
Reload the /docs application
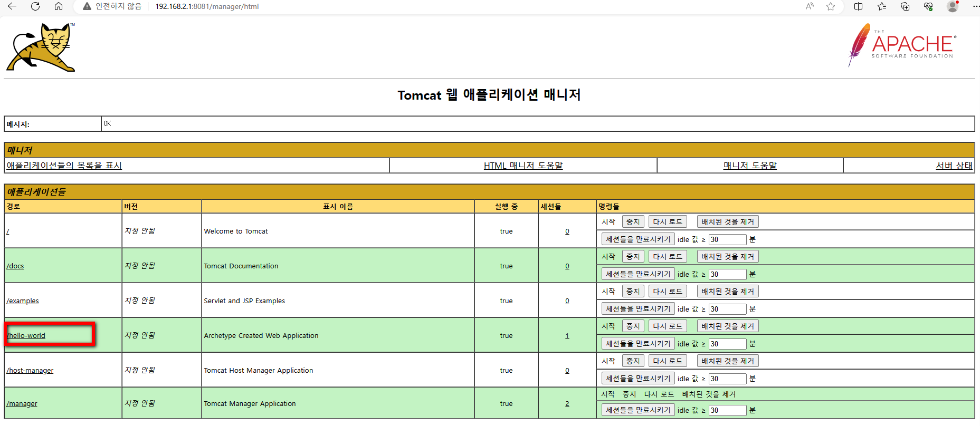(668, 257)
